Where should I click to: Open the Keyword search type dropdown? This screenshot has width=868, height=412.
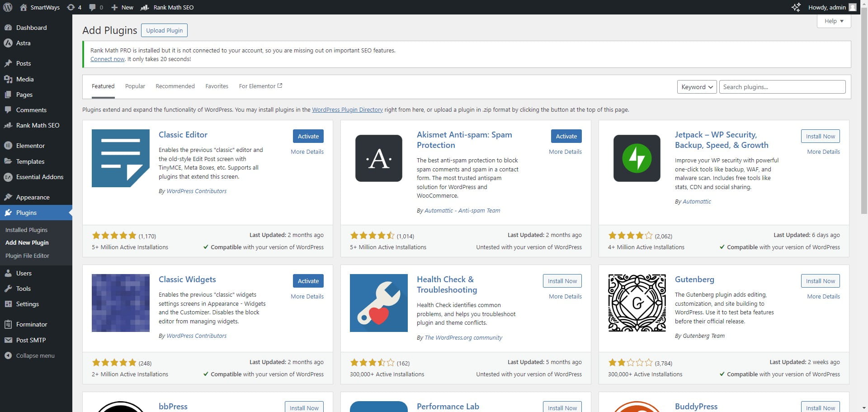tap(696, 87)
